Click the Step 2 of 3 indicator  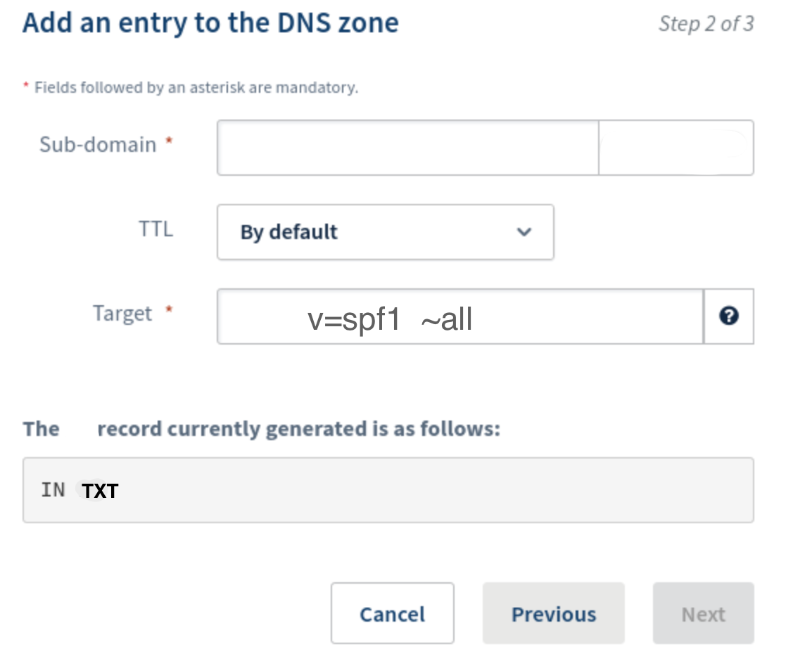[x=706, y=23]
